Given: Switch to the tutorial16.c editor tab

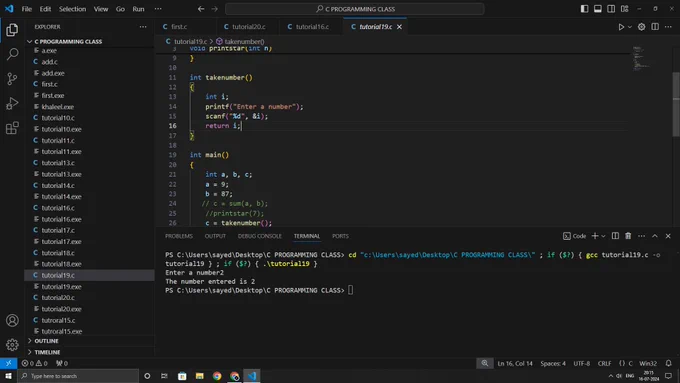Looking at the screenshot, I should [312, 27].
